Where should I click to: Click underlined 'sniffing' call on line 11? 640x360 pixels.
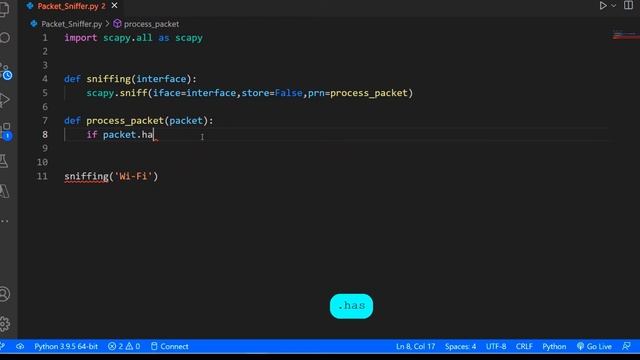(86, 176)
